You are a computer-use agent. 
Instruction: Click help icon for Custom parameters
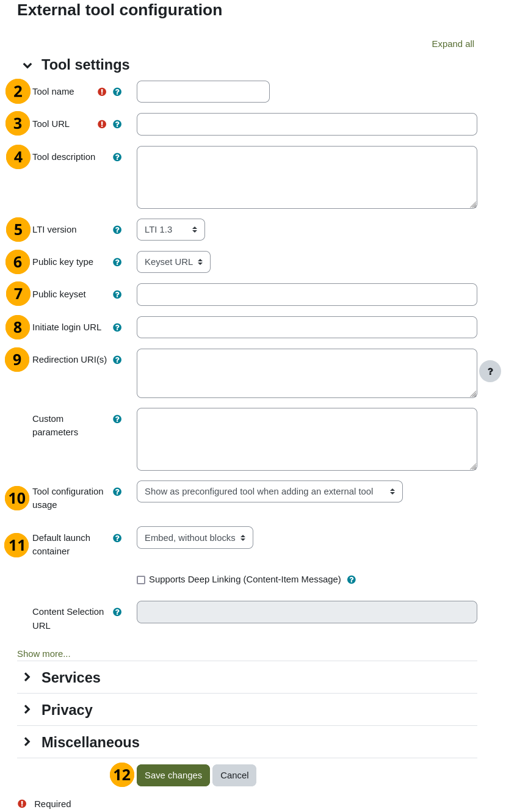117,419
